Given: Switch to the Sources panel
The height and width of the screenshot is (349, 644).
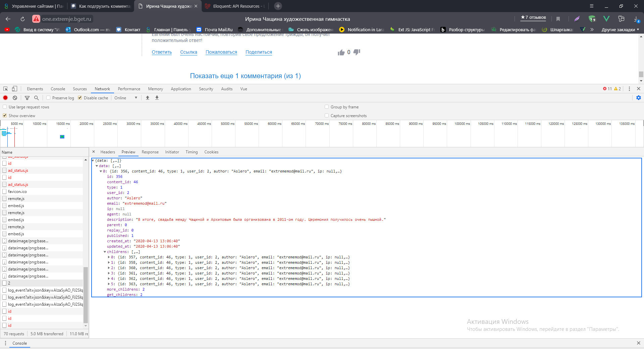Looking at the screenshot, I should 80,89.
